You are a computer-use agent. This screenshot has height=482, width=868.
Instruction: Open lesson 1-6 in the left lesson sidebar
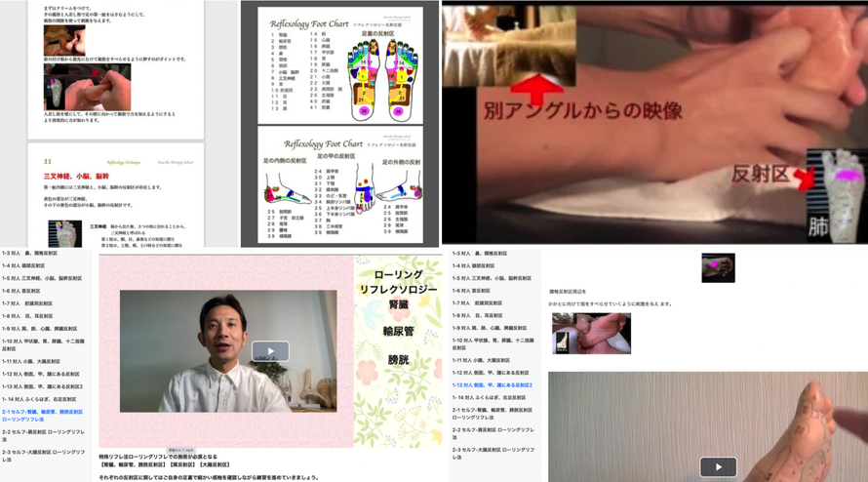point(21,291)
